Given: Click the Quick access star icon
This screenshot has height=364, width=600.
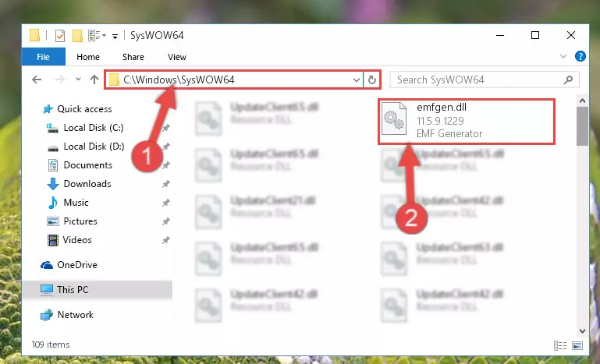Looking at the screenshot, I should [48, 109].
